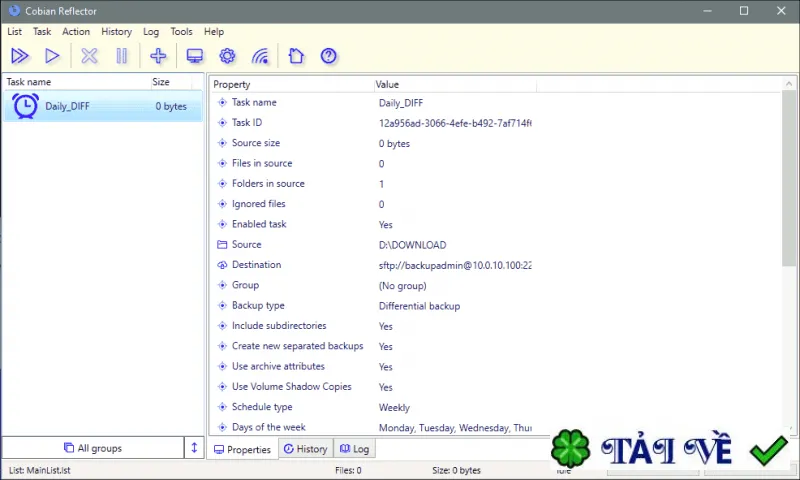Screen dimensions: 800x480
Task: Click the Property column header
Action: (292, 85)
